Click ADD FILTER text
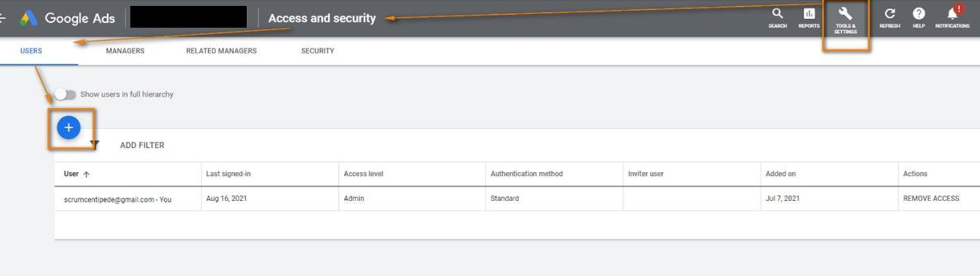 142,145
